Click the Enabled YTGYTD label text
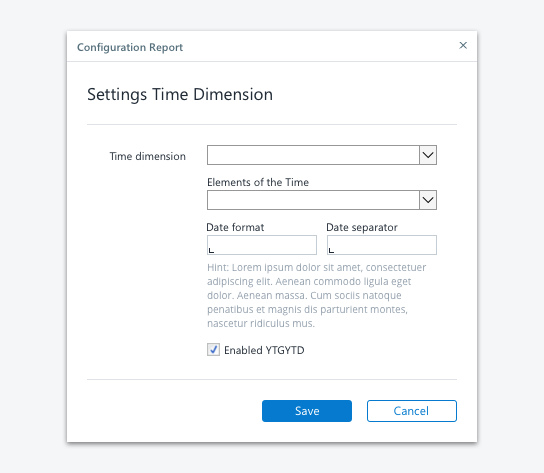Viewport: 544px width, 473px height. [264, 350]
